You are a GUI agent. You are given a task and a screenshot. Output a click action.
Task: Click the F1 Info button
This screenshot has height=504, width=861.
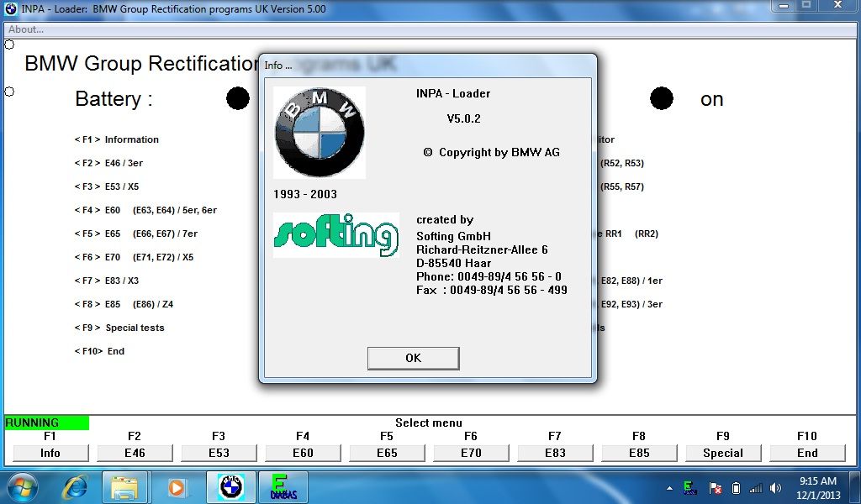coord(50,453)
